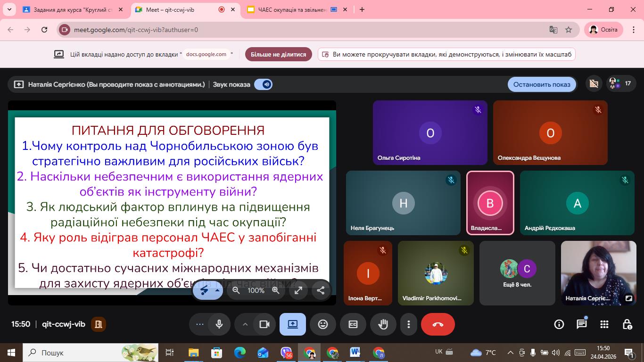Click the zoom in magnifier icon
This screenshot has height=362, width=644.
(x=276, y=290)
